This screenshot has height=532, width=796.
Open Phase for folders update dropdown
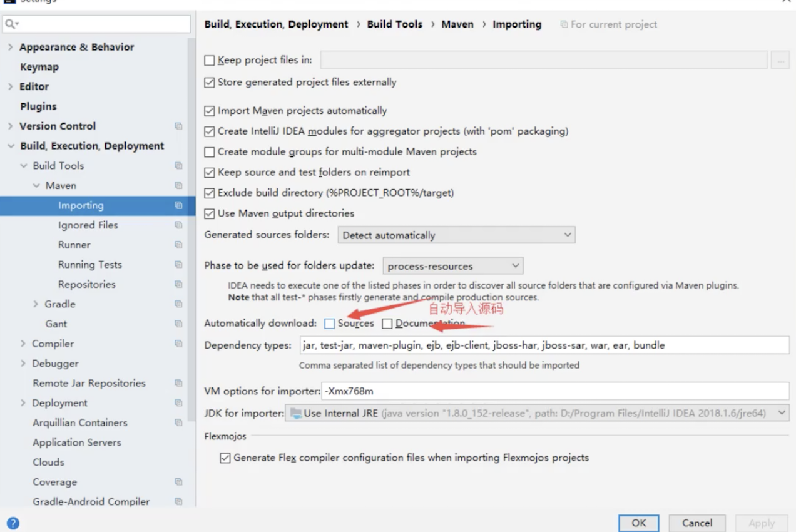tap(453, 266)
